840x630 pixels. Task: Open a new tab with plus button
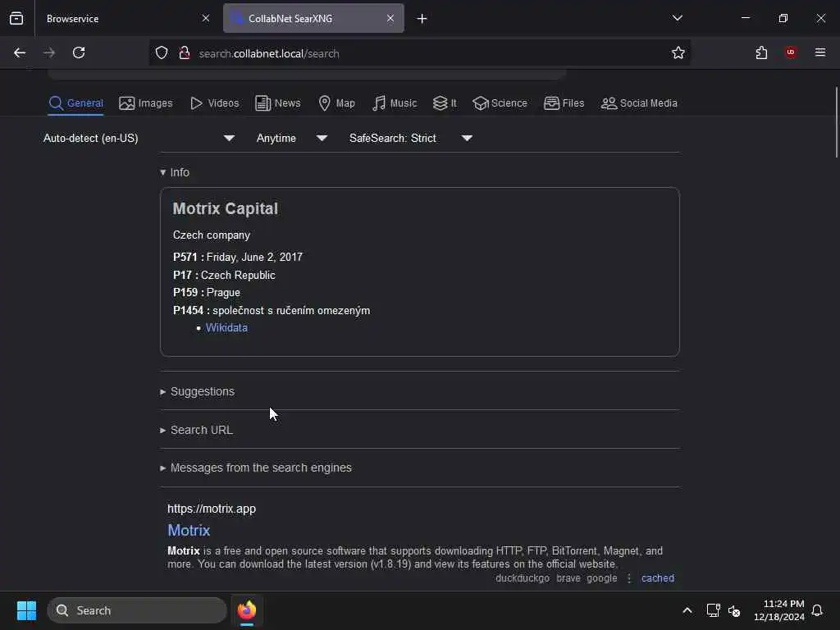(422, 19)
